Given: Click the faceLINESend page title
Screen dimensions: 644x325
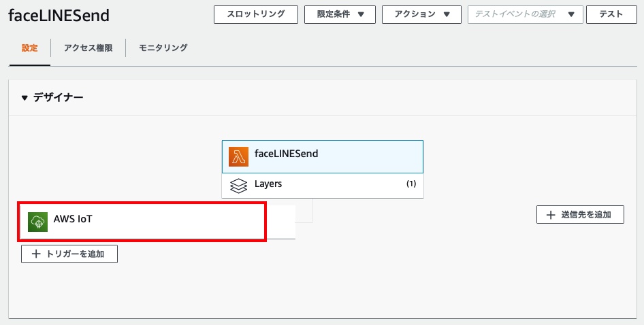Looking at the screenshot, I should pos(59,16).
